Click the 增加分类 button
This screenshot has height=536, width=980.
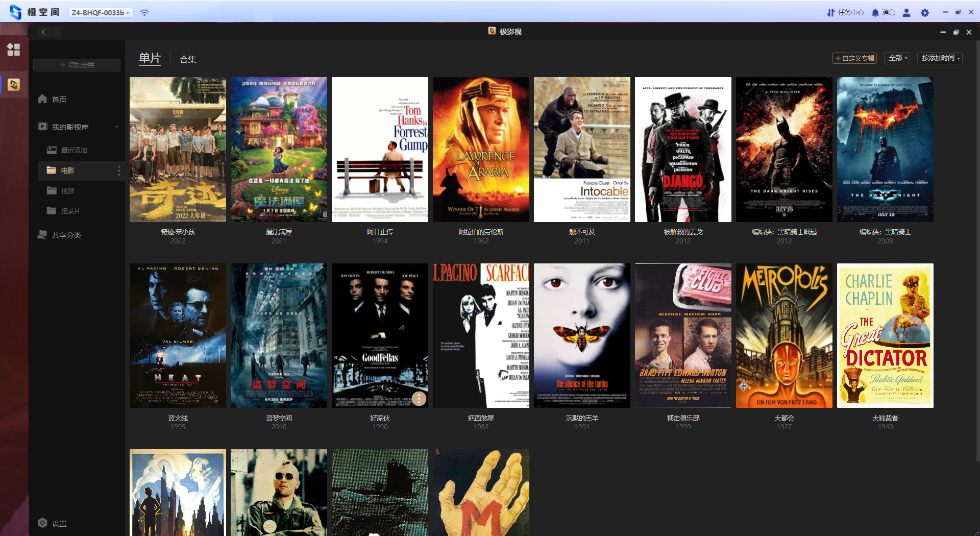click(77, 65)
